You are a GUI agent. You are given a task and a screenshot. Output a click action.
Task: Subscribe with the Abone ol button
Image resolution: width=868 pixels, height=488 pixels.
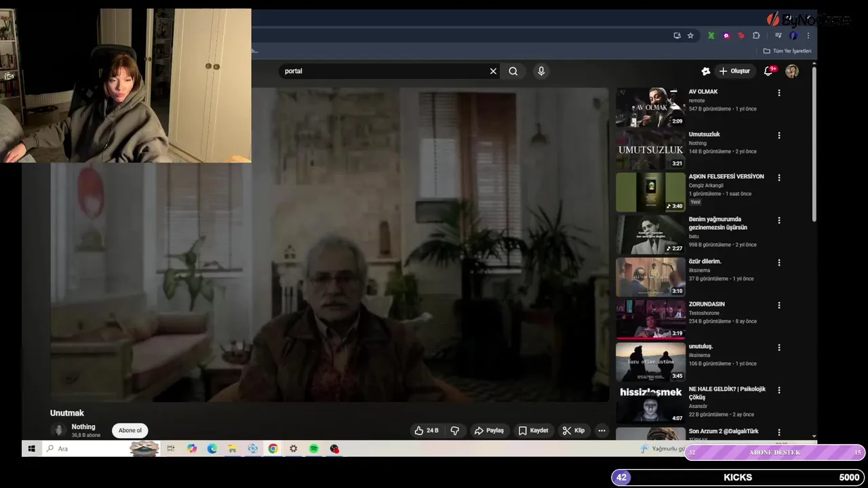(x=130, y=430)
